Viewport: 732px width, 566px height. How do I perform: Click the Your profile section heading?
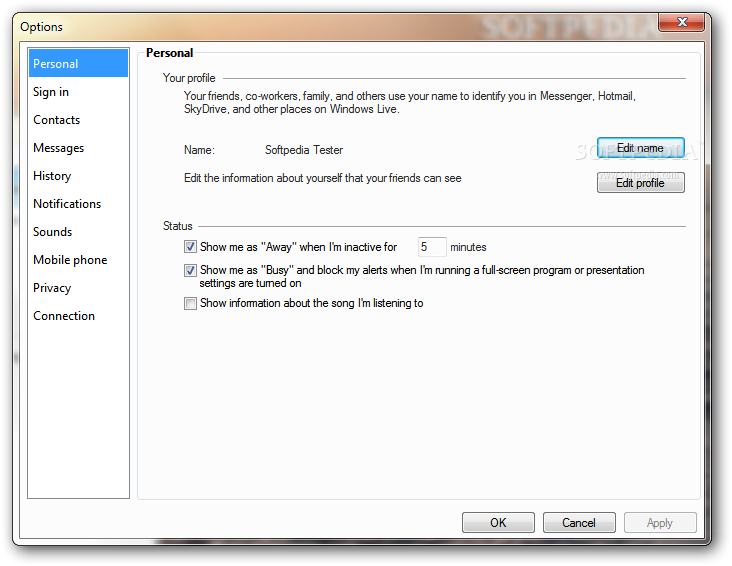(189, 78)
